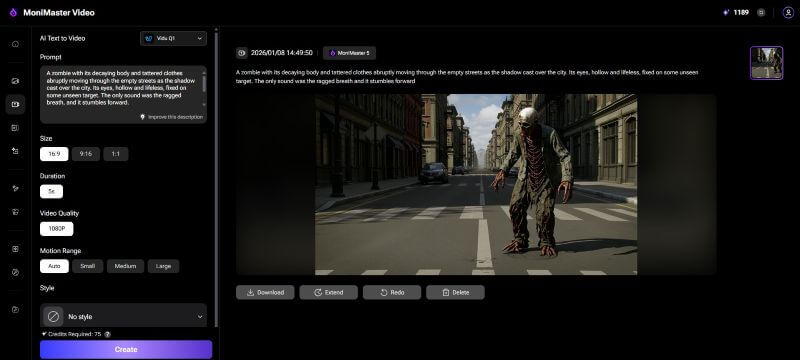Click the 2026/01/08 14:49:50 timestamp

click(282, 53)
